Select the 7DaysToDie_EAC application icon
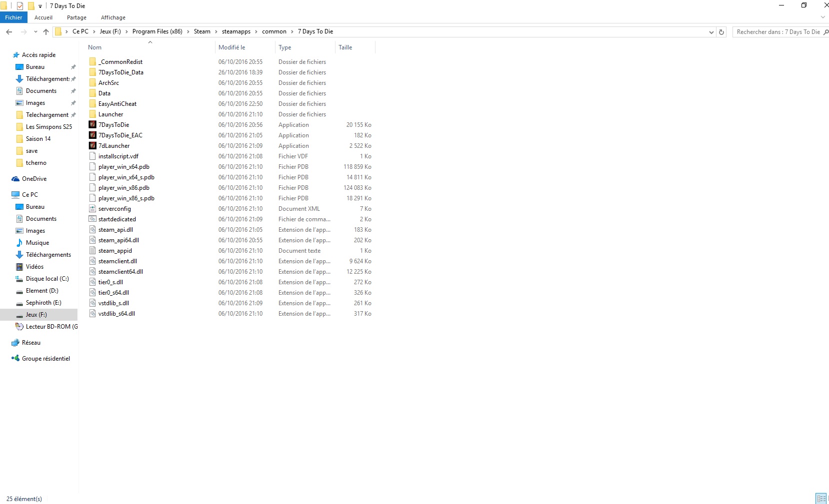The height and width of the screenshot is (504, 829). pos(92,135)
